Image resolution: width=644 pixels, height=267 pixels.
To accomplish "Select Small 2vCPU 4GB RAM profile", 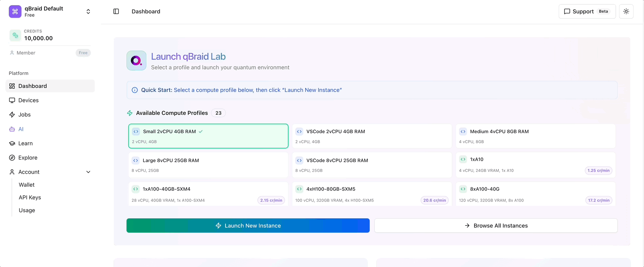I will coord(208,136).
